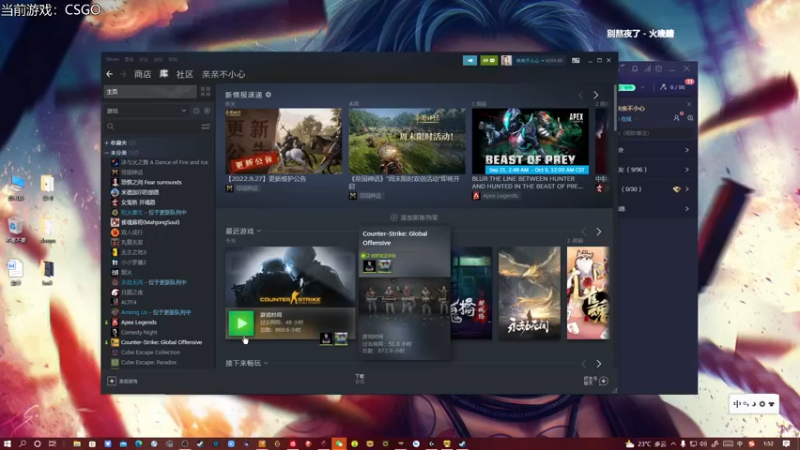Viewport: 800px width, 450px height.
Task: Open the phoenix game cover thumbnail
Action: coord(529,293)
